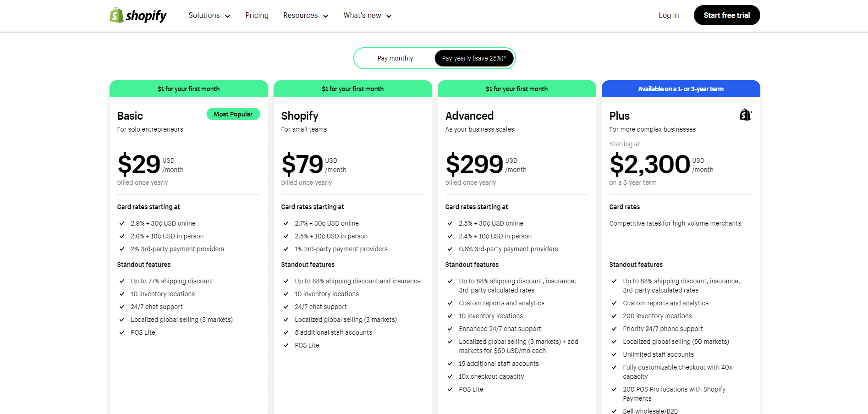The image size is (868, 414).
Task: Click '10x checkout capacity' feature
Action: click(x=491, y=376)
